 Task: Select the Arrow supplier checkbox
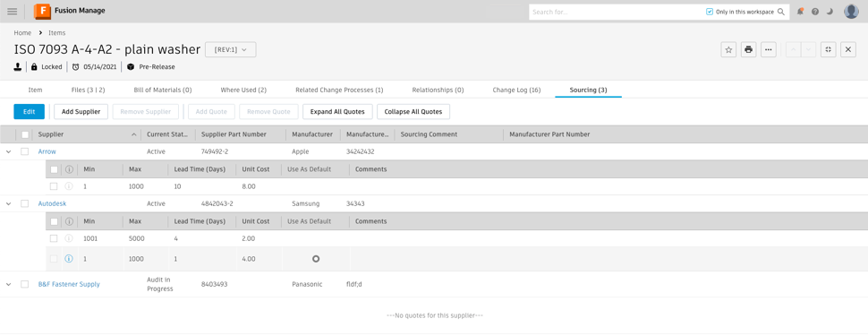[x=24, y=151]
